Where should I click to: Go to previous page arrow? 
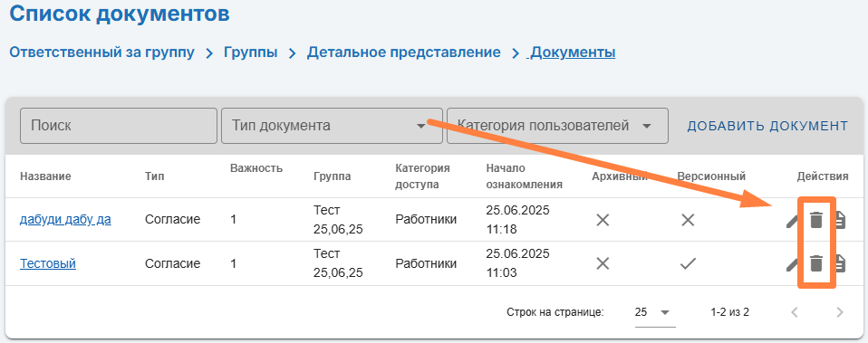point(795,312)
